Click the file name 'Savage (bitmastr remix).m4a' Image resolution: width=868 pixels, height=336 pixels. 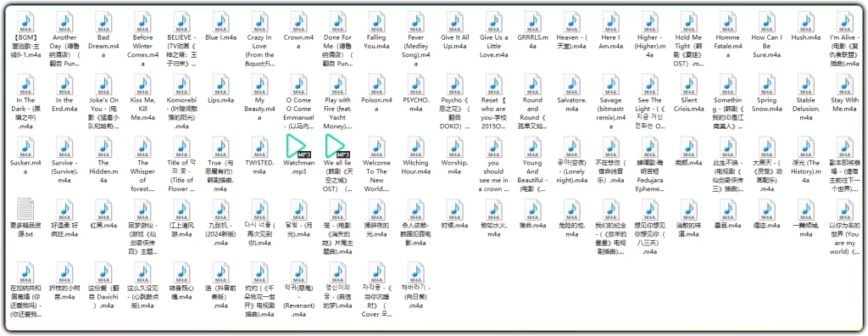click(x=611, y=113)
